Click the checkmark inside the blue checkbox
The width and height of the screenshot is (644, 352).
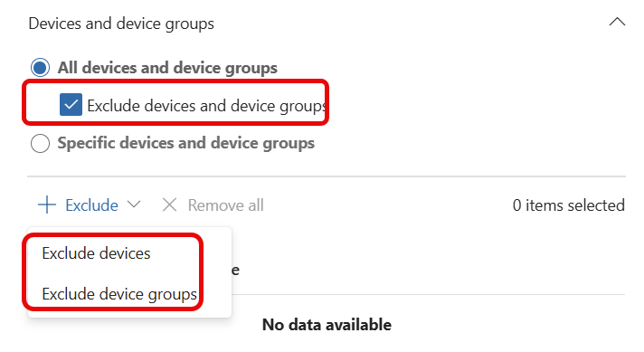[x=71, y=105]
